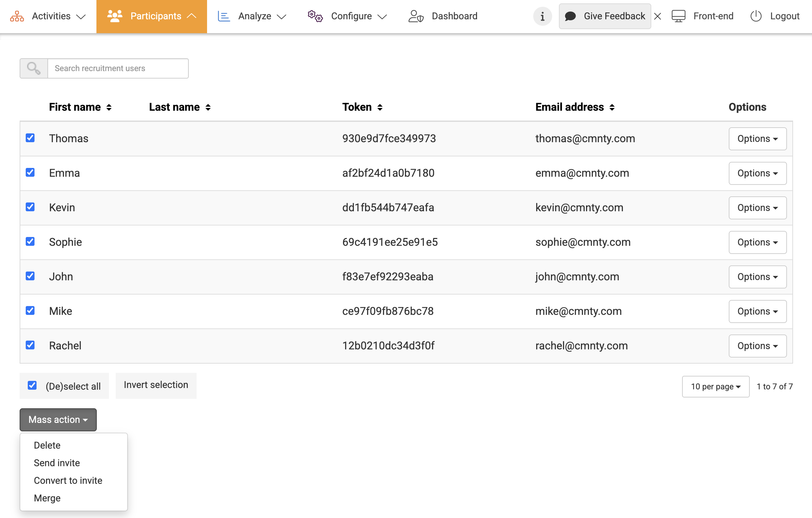Open Options dropdown for Emma
The width and height of the screenshot is (812, 518).
coord(757,173)
